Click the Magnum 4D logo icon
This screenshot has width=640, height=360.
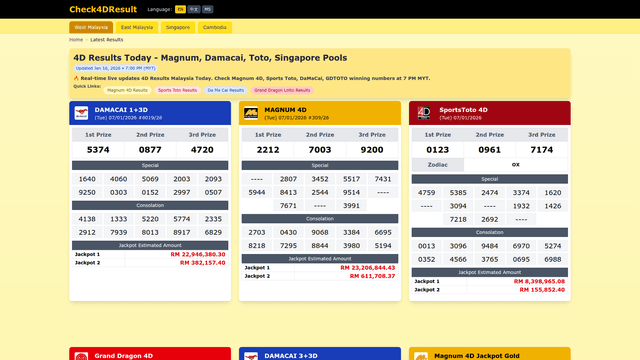251,113
